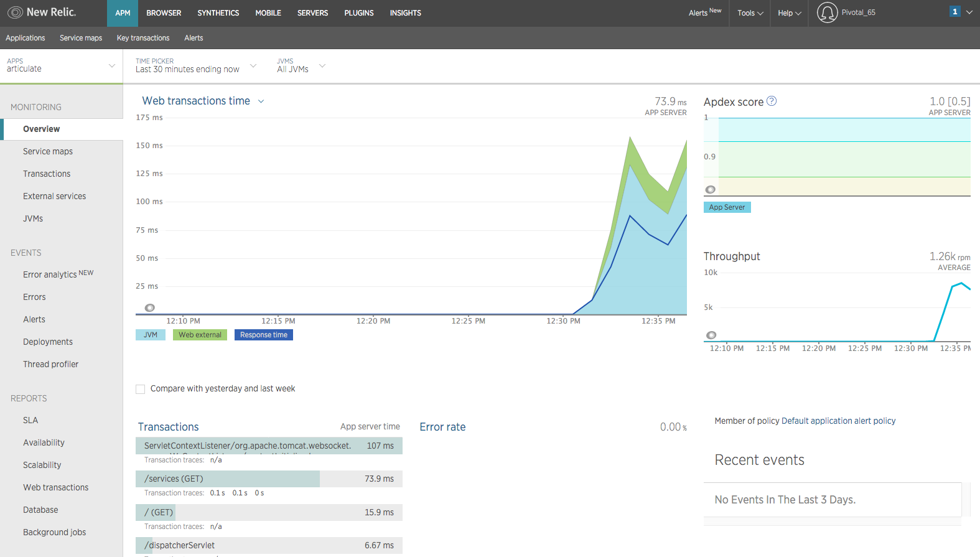
Task: Open Errors in the sidebar
Action: [x=34, y=297]
